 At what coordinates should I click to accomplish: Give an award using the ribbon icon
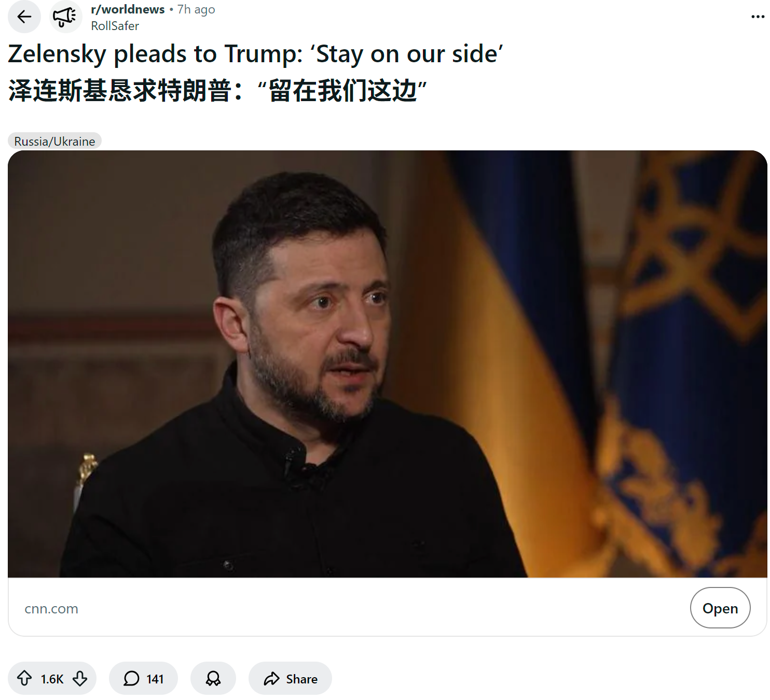[x=213, y=678]
